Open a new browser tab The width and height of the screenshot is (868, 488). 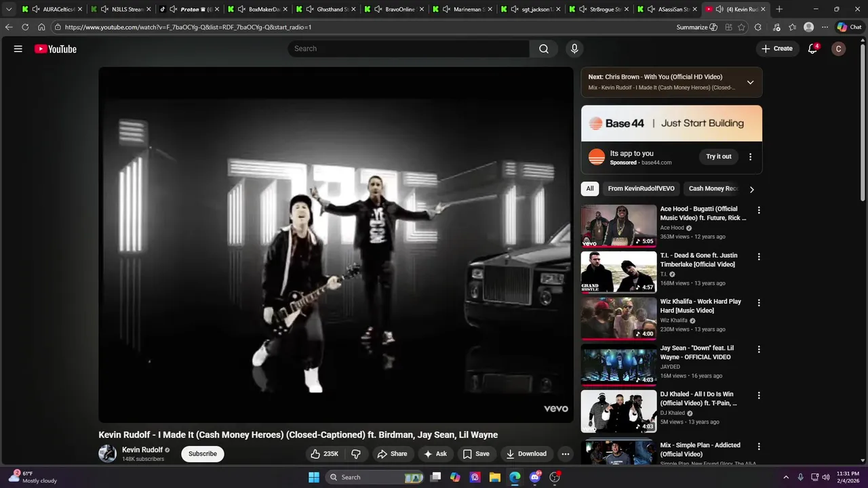779,9
